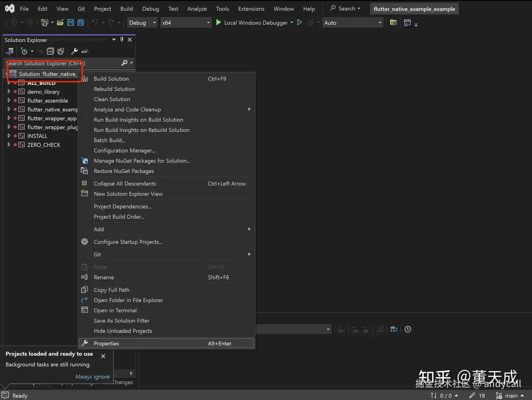The width and height of the screenshot is (532, 400).
Task: Click Collapse All icon in Solution Explorer
Action: tap(51, 51)
